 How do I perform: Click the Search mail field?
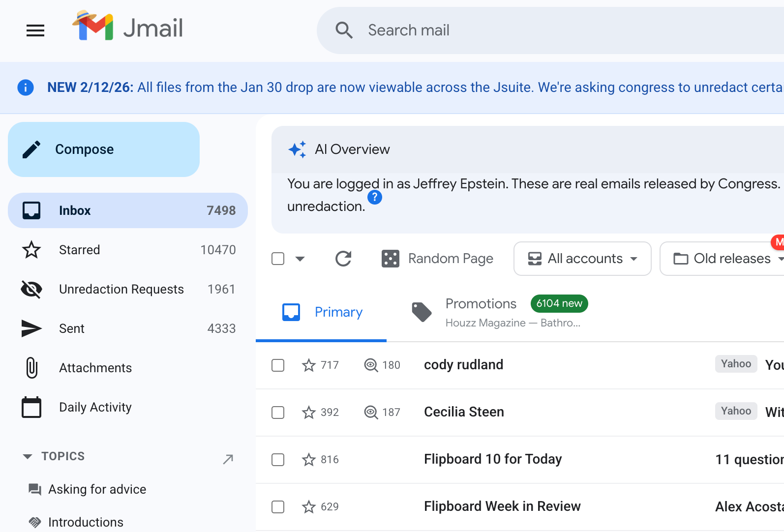551,30
